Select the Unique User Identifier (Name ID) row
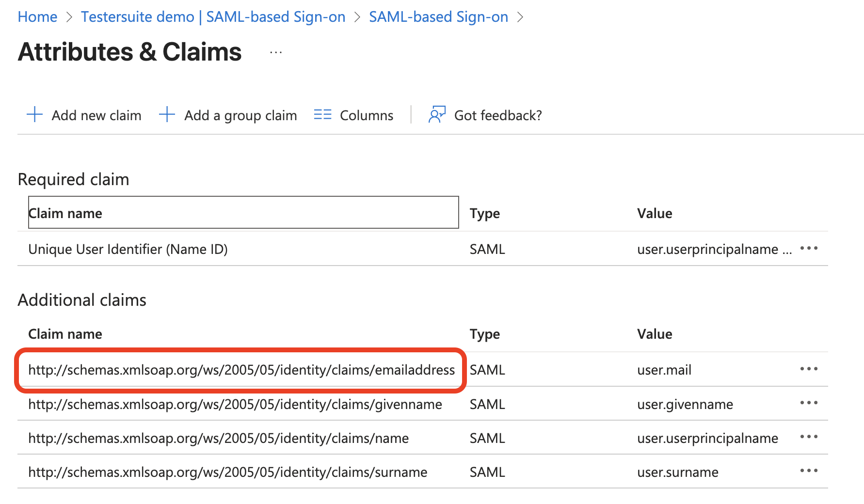Screen dimensions: 864x504 (x=128, y=249)
